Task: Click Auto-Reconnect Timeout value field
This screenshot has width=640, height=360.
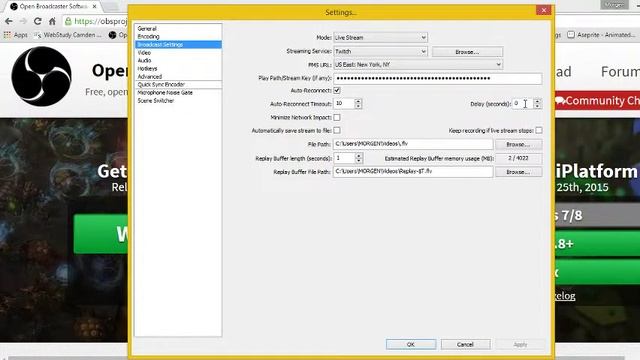Action: [344, 104]
